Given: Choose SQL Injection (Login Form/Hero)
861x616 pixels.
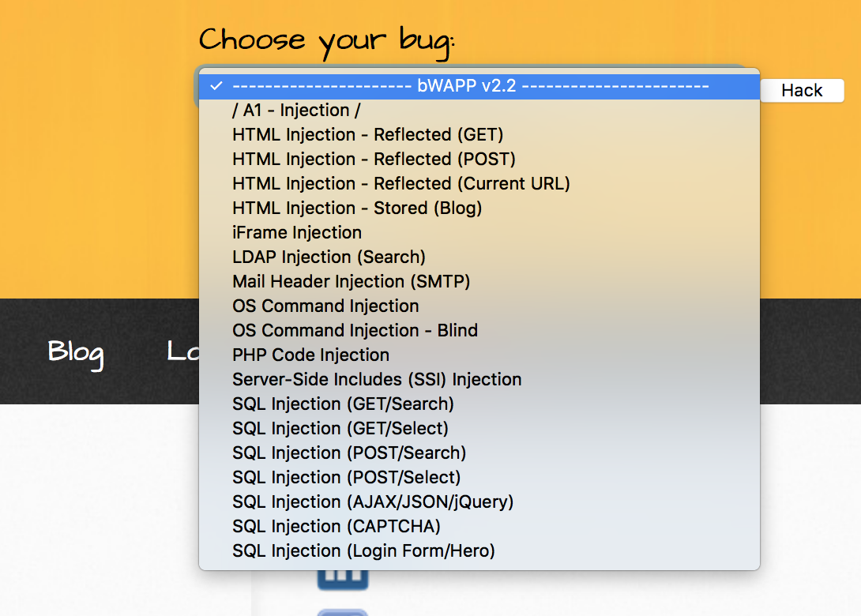Looking at the screenshot, I should (x=363, y=551).
